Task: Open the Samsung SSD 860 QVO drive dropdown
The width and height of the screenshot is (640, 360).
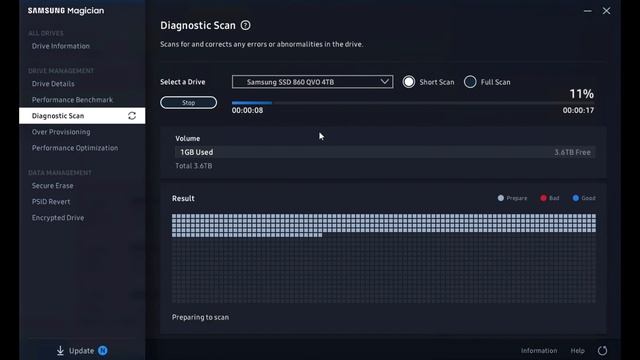Action: [313, 82]
